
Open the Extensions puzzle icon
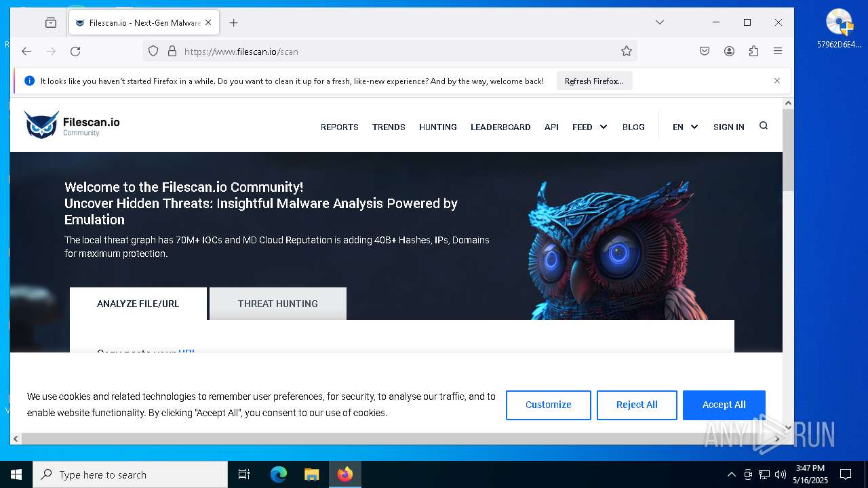point(753,51)
